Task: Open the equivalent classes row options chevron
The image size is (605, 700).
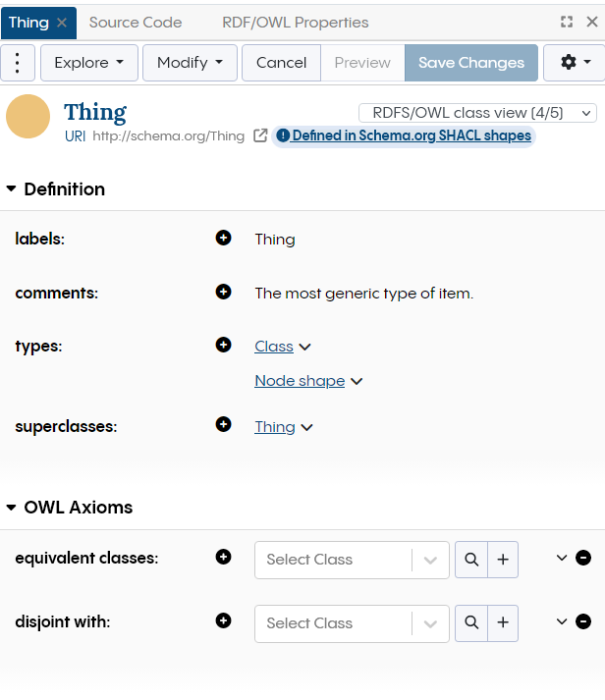Action: [562, 558]
